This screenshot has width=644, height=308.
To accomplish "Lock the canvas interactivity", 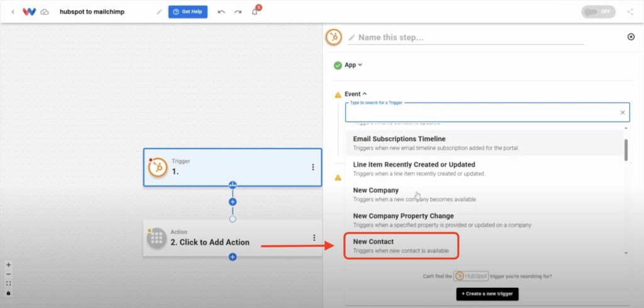I will click(x=9, y=293).
